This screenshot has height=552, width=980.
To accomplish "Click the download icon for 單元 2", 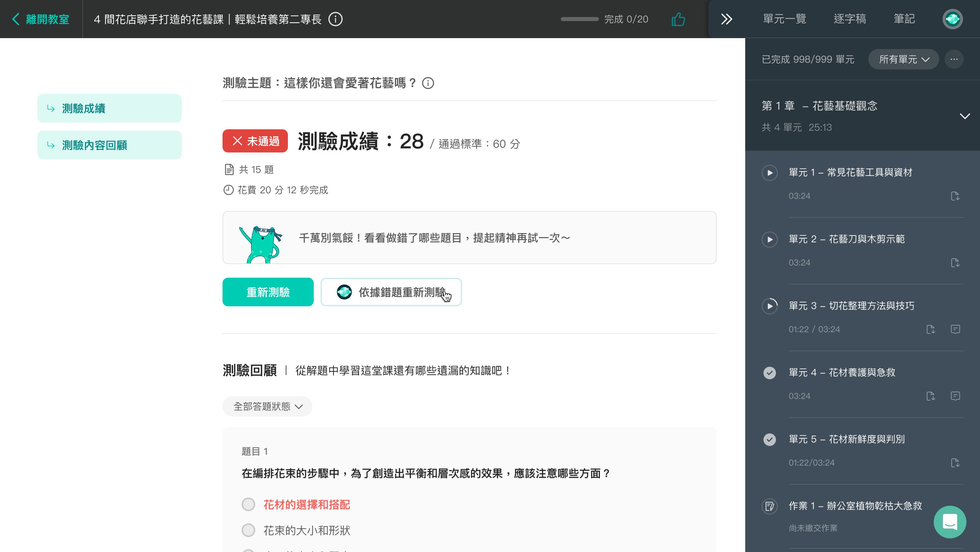I will click(955, 262).
